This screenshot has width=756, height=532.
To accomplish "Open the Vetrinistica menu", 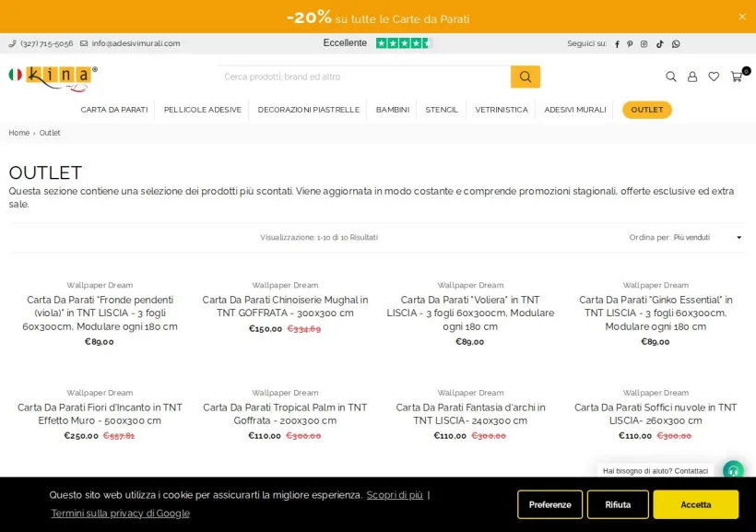I will pyautogui.click(x=502, y=110).
